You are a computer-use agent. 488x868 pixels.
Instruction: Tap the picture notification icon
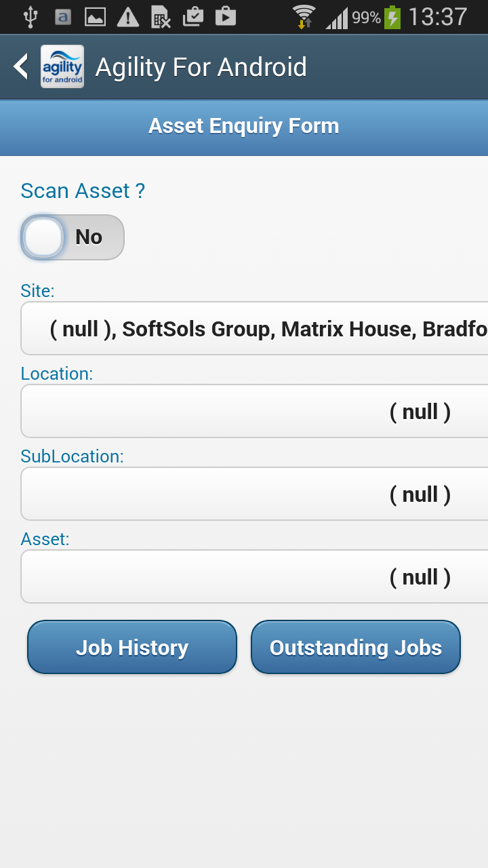pyautogui.click(x=96, y=17)
